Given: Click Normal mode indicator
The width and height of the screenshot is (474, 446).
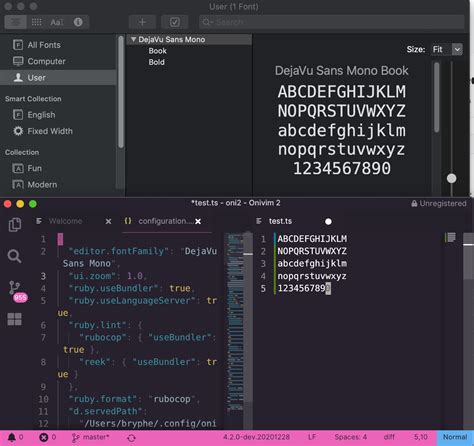Looking at the screenshot, I should point(455,437).
